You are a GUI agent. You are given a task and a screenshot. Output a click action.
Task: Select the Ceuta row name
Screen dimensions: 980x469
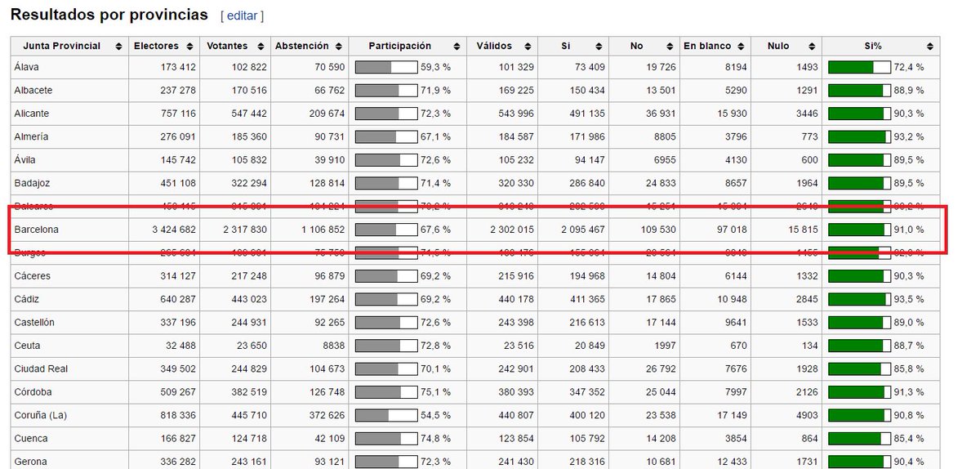[27, 346]
